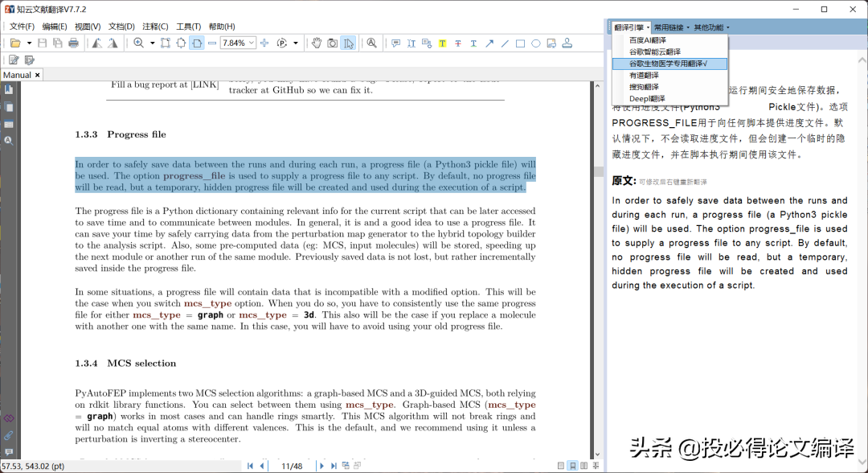Click the Save disk icon

pos(42,43)
